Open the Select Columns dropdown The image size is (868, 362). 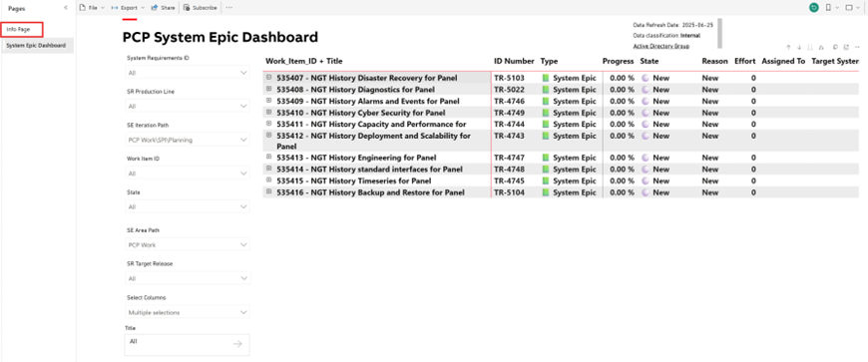[x=188, y=312]
